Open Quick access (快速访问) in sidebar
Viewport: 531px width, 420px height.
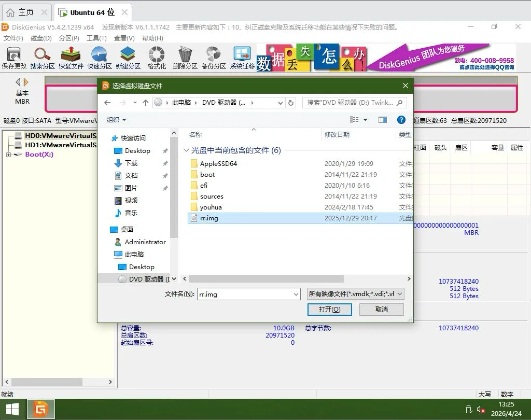(x=133, y=138)
